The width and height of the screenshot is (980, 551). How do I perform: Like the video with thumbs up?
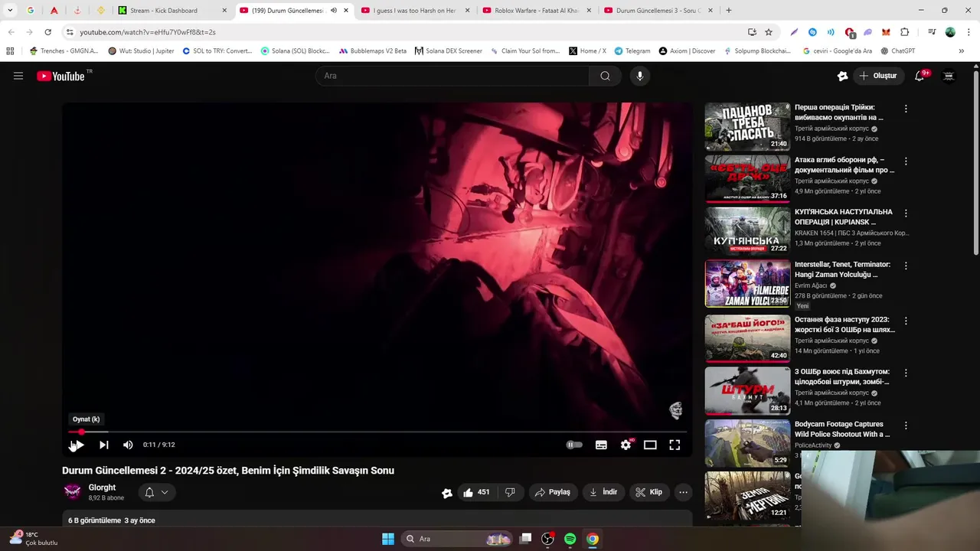pos(476,492)
